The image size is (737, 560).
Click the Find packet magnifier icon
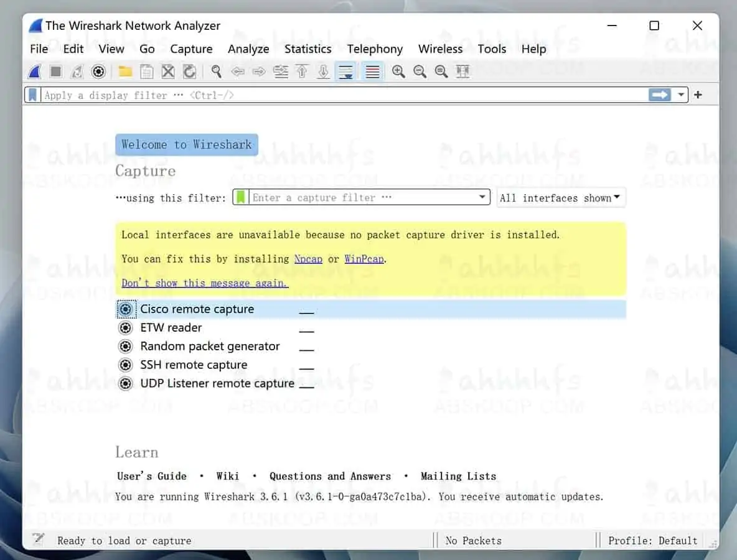pyautogui.click(x=217, y=71)
